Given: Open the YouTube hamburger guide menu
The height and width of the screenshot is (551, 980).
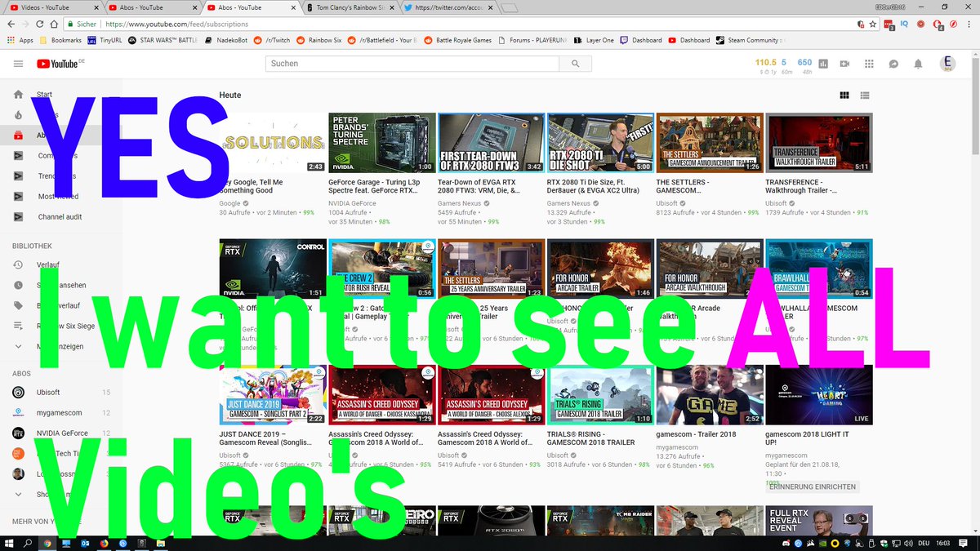Looking at the screenshot, I should pos(18,64).
